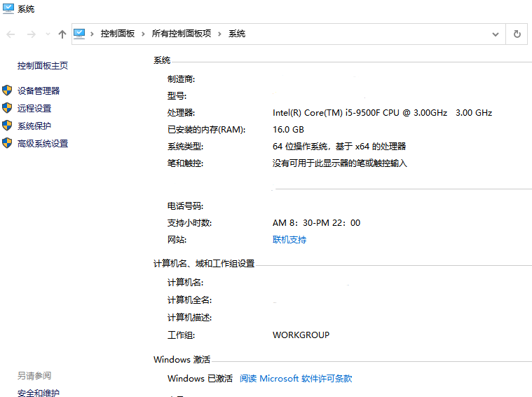Select the 控制面板 breadcrumb
Screen dimensions: 532x397
(117, 34)
